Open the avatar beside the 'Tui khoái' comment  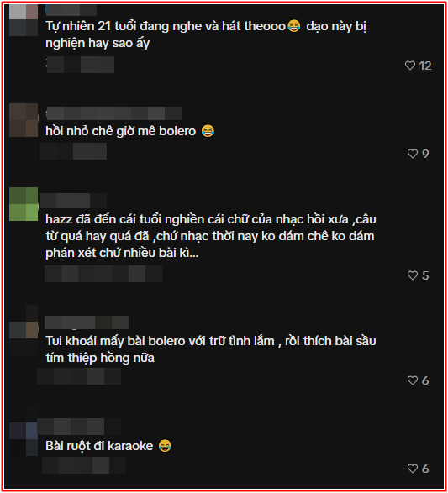pos(24,330)
